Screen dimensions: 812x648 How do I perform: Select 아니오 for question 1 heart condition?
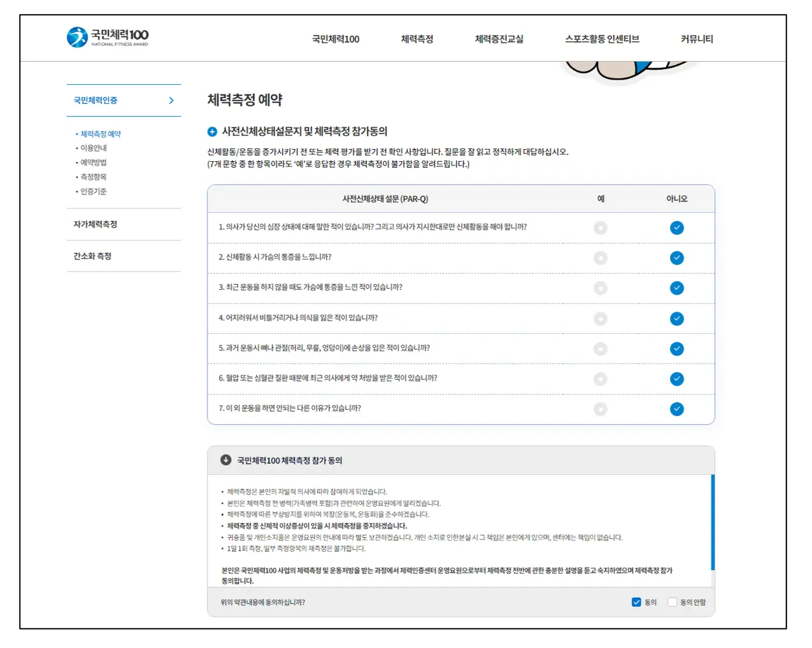(x=677, y=227)
